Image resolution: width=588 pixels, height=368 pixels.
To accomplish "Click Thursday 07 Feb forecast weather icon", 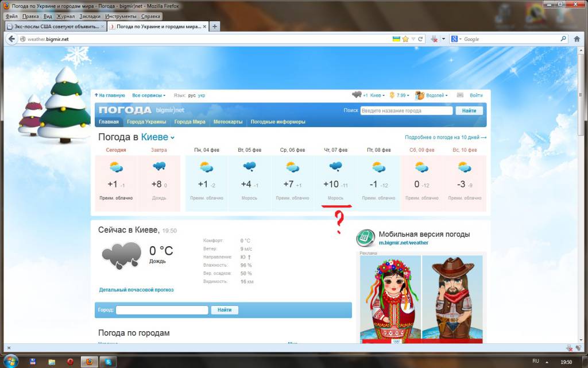I will click(335, 167).
